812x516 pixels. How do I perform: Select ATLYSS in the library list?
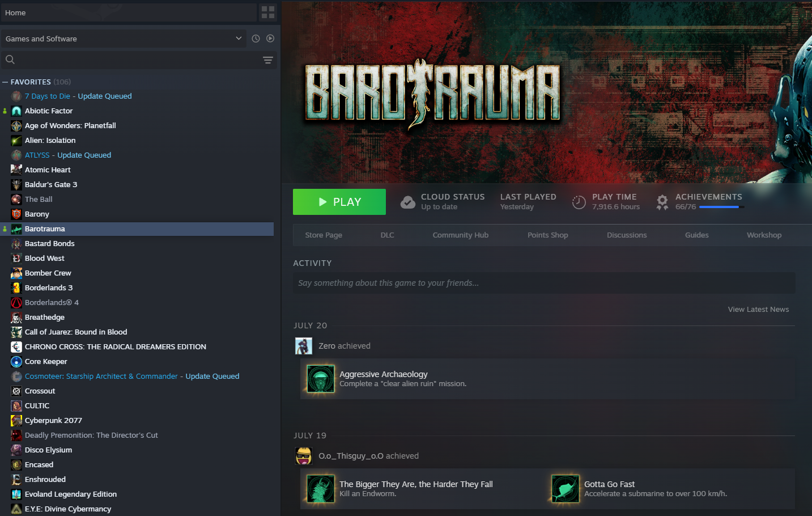pyautogui.click(x=37, y=155)
